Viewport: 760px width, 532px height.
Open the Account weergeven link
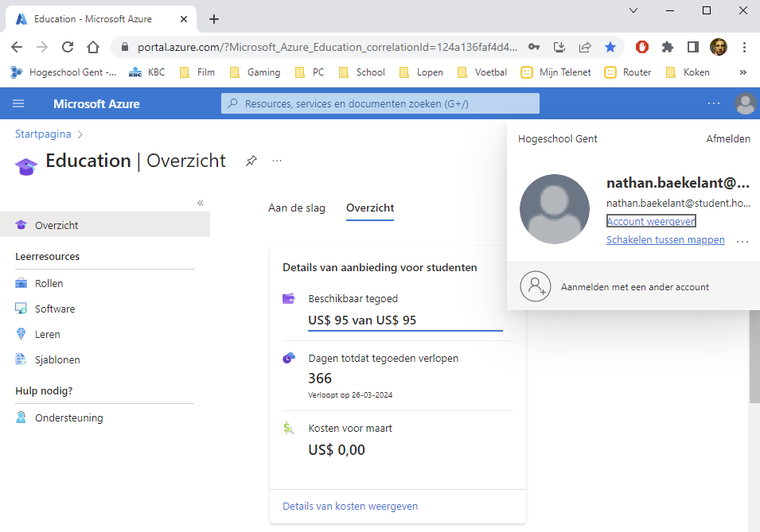(651, 221)
